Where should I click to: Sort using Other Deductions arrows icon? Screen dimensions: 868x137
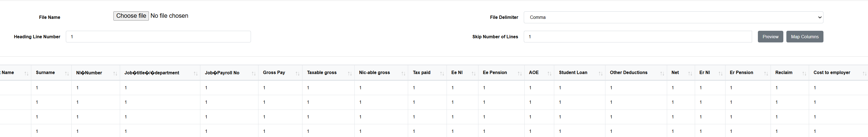[662, 73]
